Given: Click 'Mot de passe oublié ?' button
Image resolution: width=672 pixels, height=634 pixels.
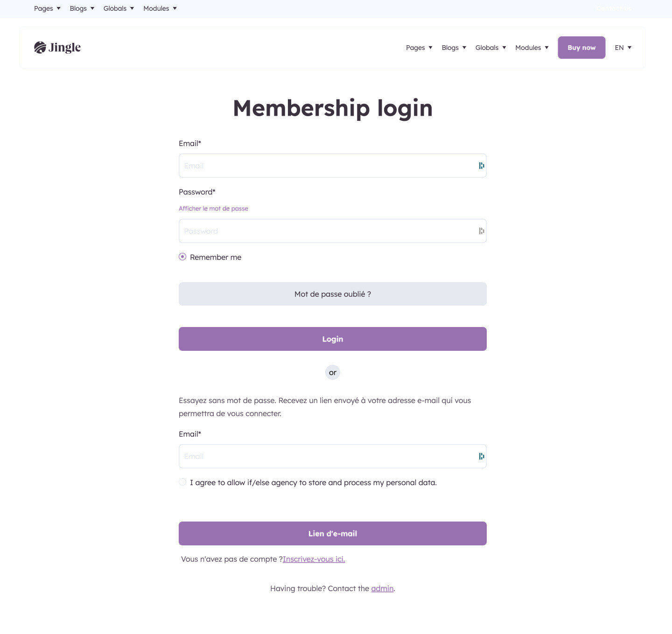Looking at the screenshot, I should coord(333,294).
